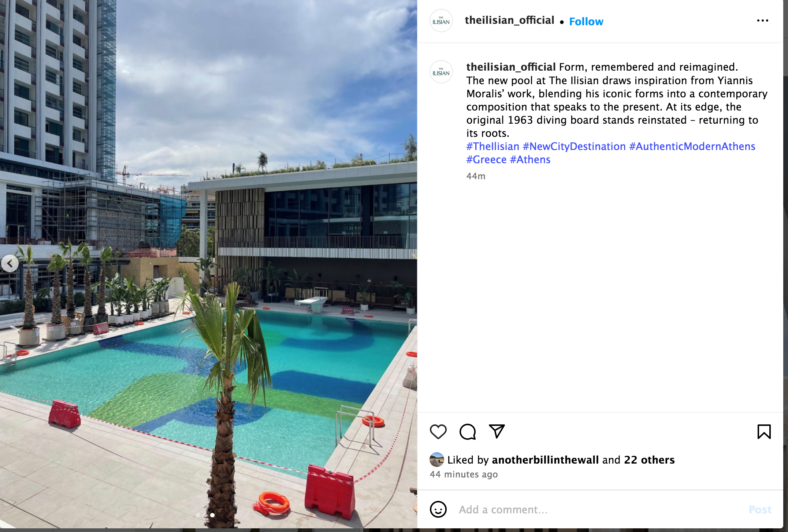The height and width of the screenshot is (532, 788).
Task: Open the #Athens hashtag
Action: 530,160
